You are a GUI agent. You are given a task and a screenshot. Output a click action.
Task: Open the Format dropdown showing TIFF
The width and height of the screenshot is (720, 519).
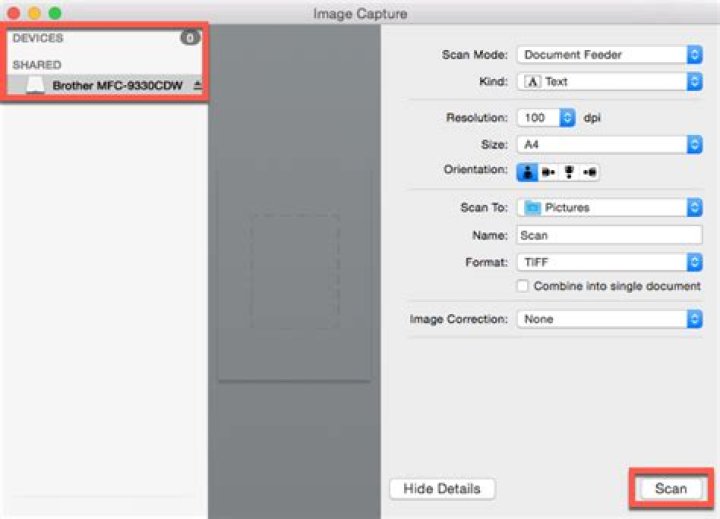(609, 262)
